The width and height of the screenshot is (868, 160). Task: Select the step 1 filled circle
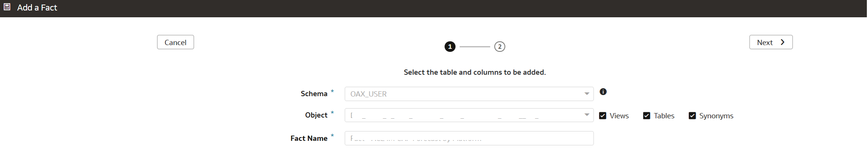450,47
